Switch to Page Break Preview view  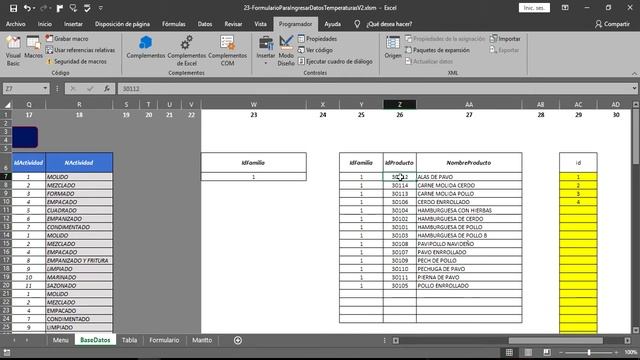[547, 352]
